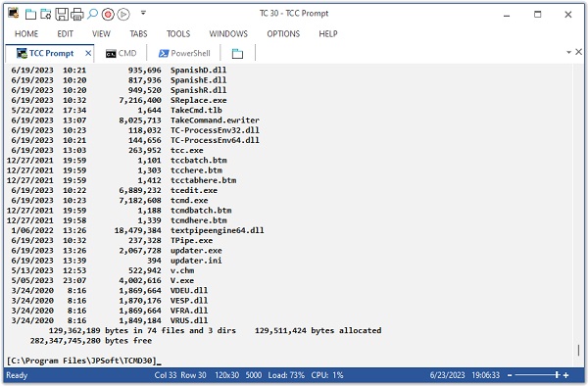Click the Take Command app icon in title bar
This screenshot has width=588, height=386.
14,13
